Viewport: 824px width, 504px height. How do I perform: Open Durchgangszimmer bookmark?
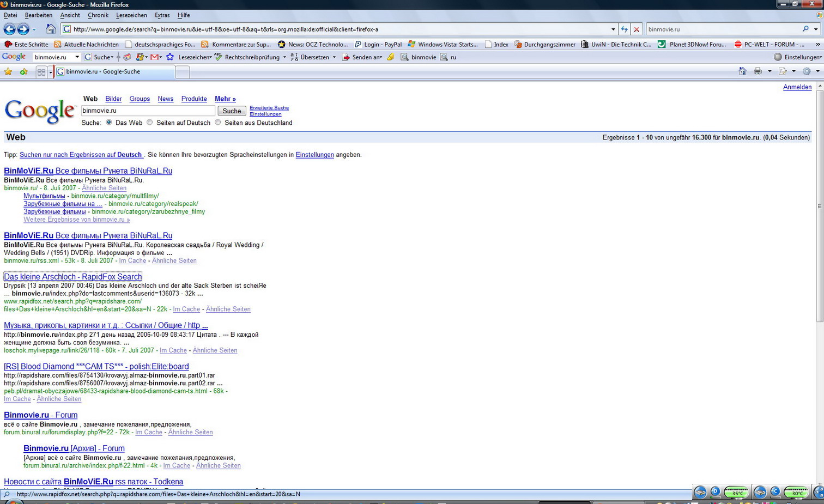tap(544, 44)
